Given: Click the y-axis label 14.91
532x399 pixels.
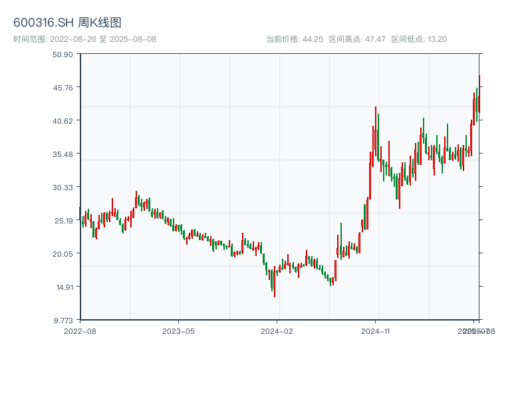Looking at the screenshot, I should pos(65,287).
